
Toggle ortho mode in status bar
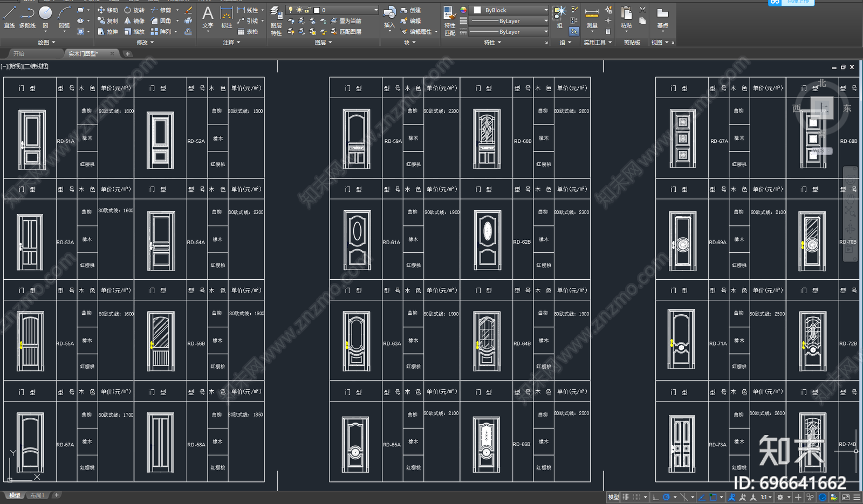pyautogui.click(x=655, y=497)
